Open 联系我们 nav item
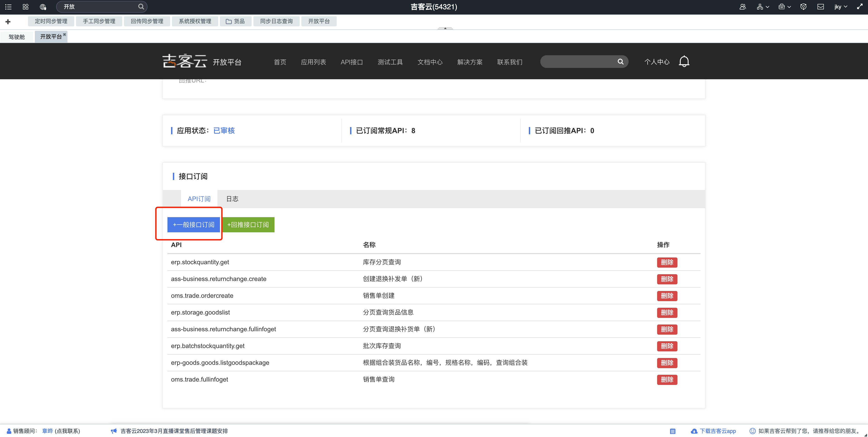The height and width of the screenshot is (437, 868). [x=510, y=62]
